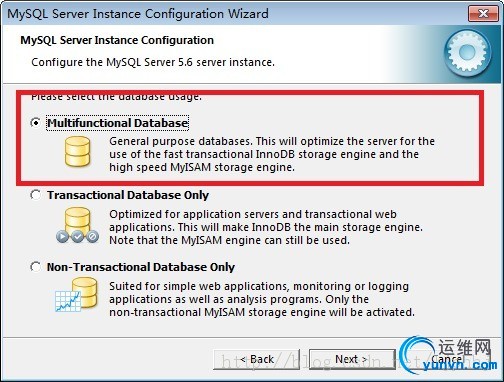The height and width of the screenshot is (382, 504).
Task: Click the Optimized for application servers description
Action: tap(266, 227)
